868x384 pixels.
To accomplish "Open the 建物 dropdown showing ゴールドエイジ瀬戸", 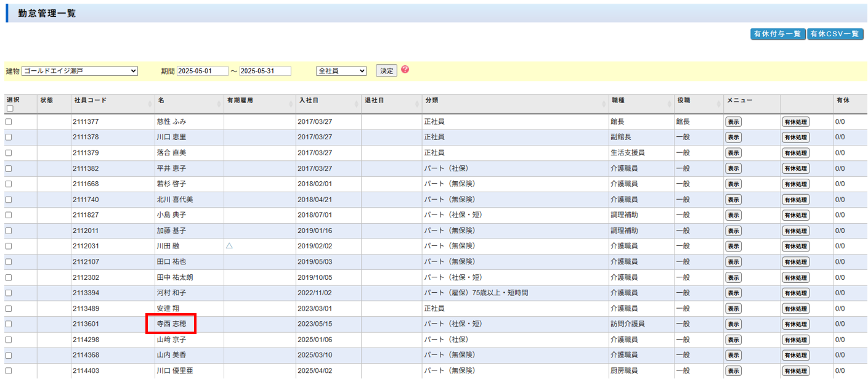I will tap(79, 71).
